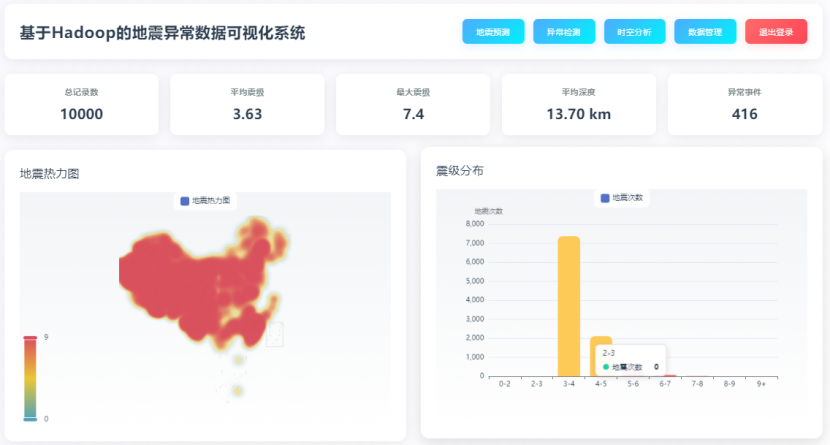Click the 5-6 x-axis label
830x445 pixels.
click(x=633, y=384)
